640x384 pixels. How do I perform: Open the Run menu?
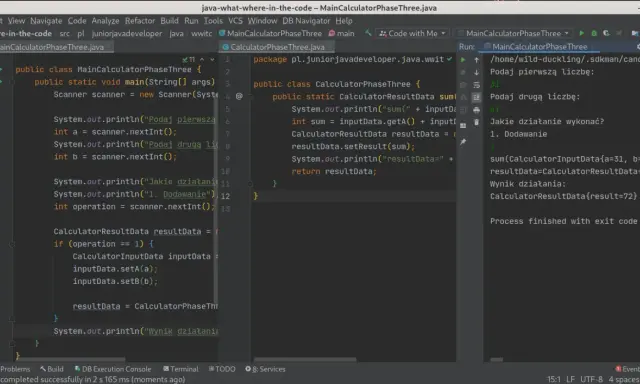(191, 20)
